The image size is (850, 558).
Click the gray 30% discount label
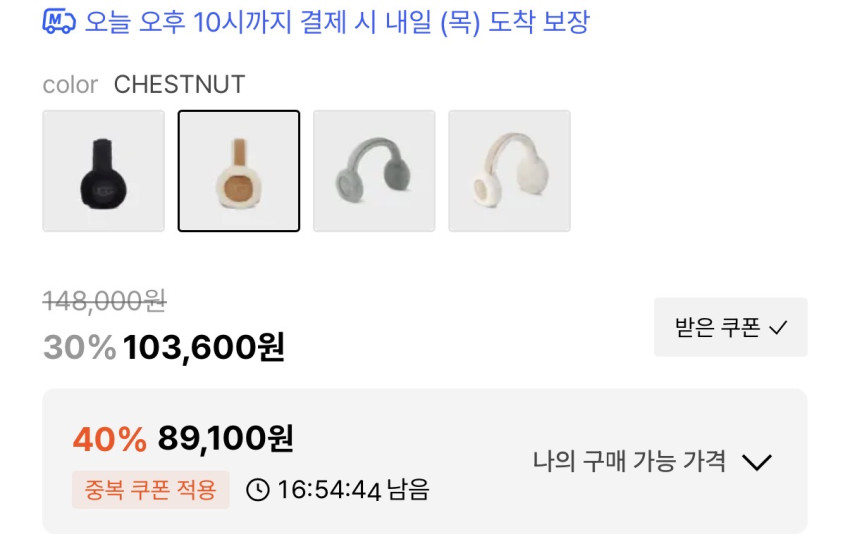[x=79, y=347]
